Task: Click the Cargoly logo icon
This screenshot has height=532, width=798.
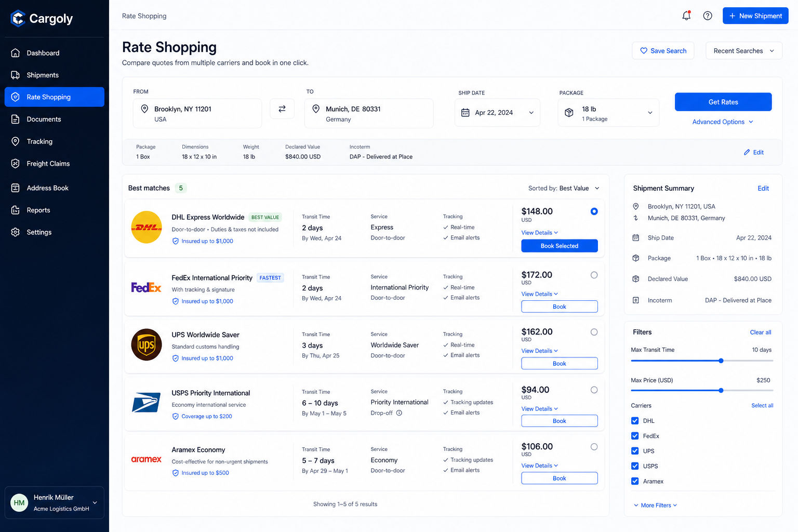Action: (x=18, y=18)
